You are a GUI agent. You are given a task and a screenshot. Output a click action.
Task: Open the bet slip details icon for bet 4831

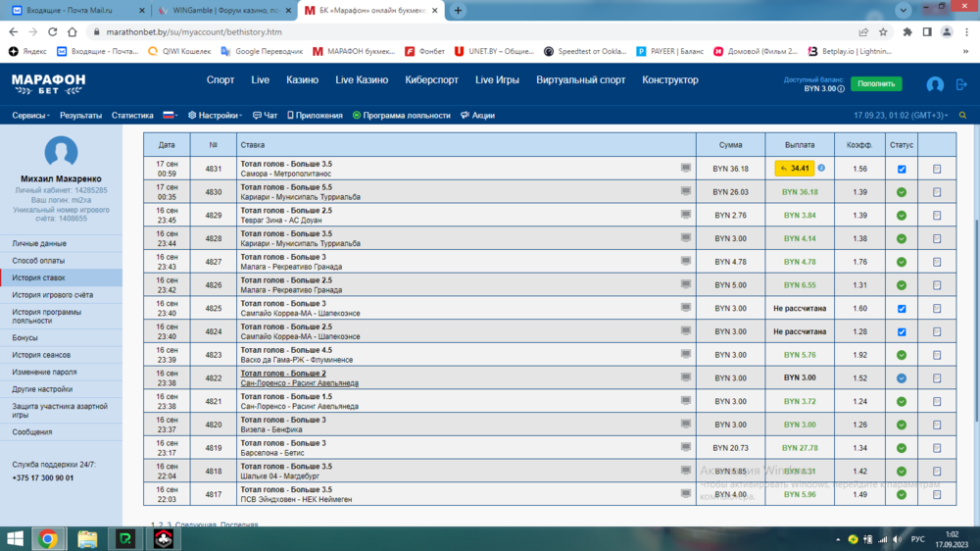937,169
